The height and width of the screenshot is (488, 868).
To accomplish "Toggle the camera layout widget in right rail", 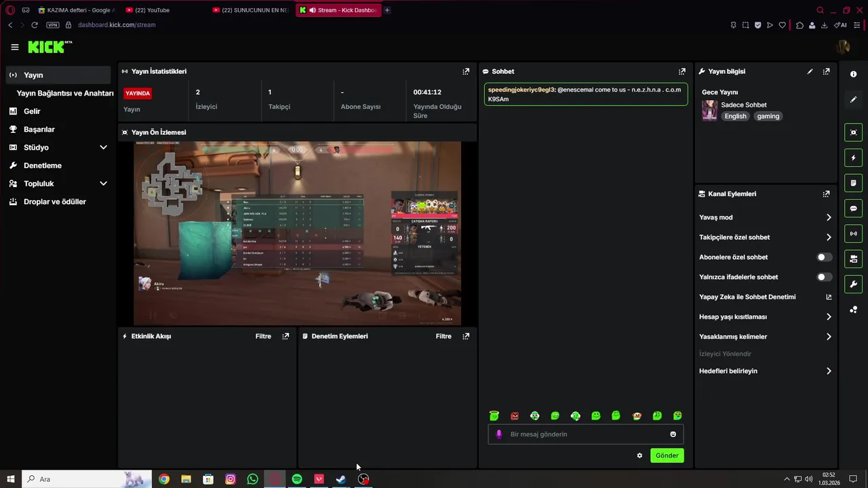I will pyautogui.click(x=854, y=259).
